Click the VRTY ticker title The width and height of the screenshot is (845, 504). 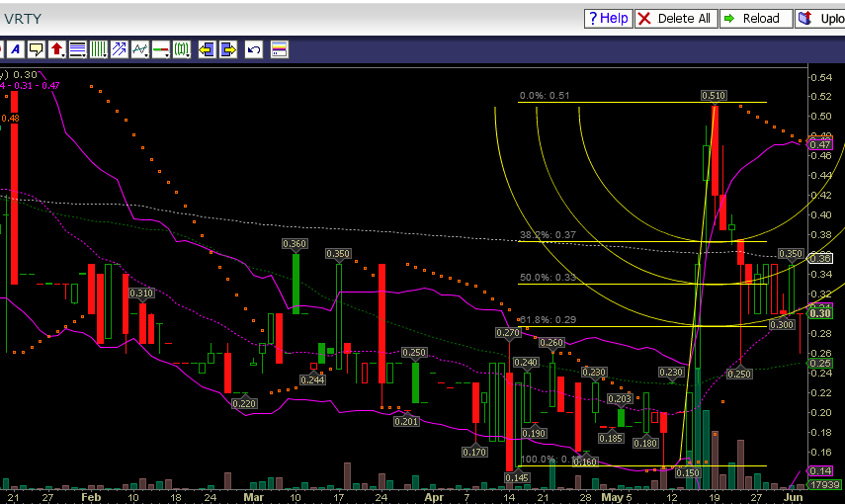tap(23, 19)
